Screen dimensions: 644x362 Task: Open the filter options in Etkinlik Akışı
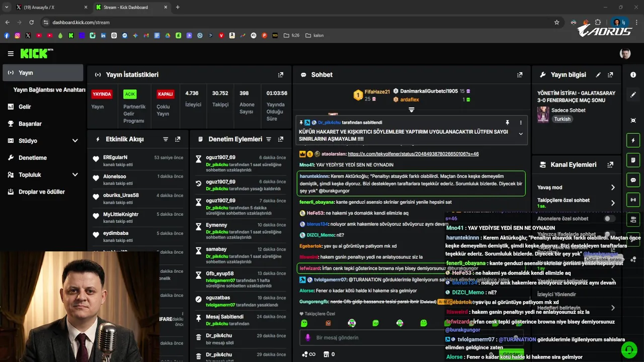click(x=166, y=139)
